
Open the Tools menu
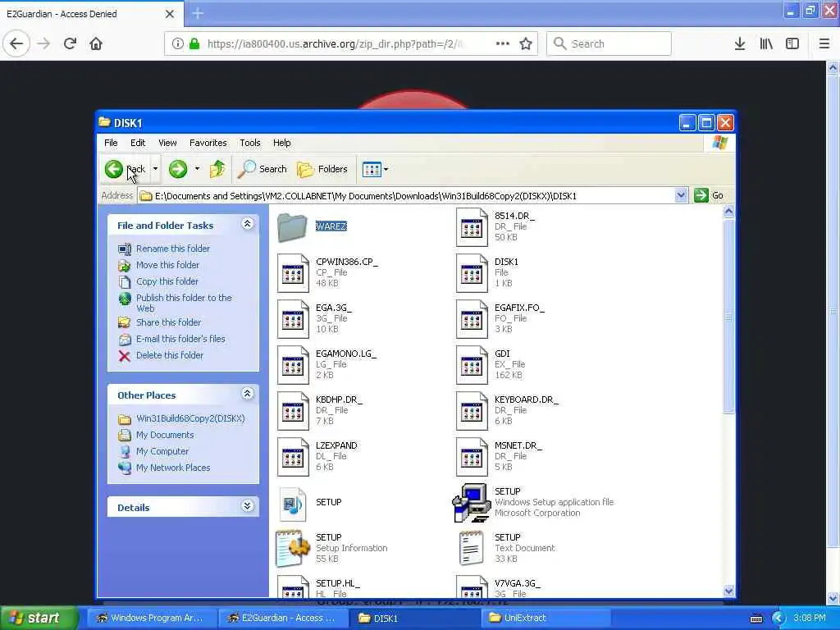click(249, 143)
